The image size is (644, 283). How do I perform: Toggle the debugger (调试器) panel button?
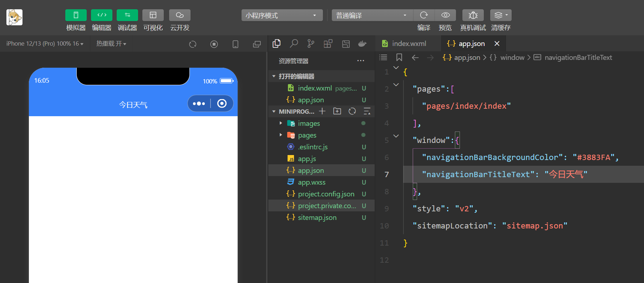[127, 15]
